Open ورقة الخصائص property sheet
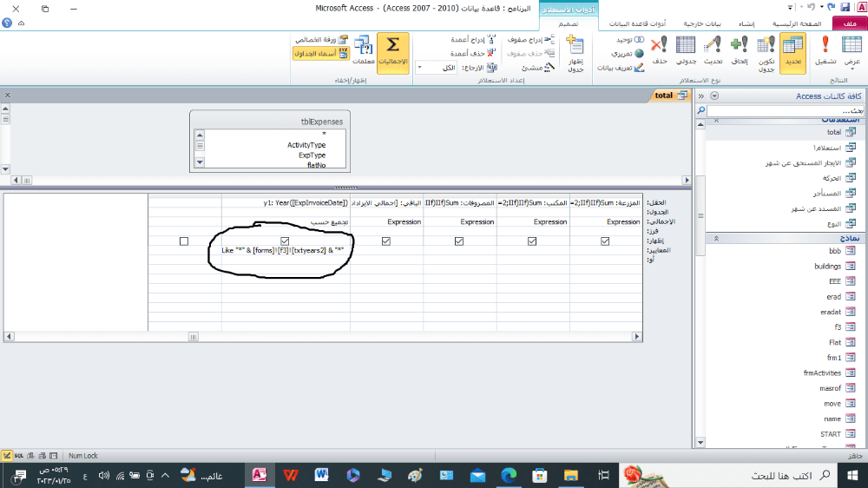 coord(321,40)
